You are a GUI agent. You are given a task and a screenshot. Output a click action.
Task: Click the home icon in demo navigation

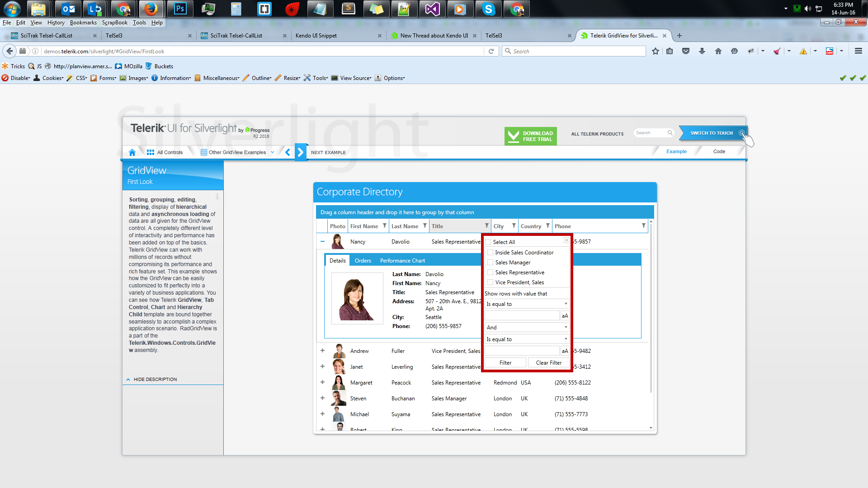(x=132, y=152)
